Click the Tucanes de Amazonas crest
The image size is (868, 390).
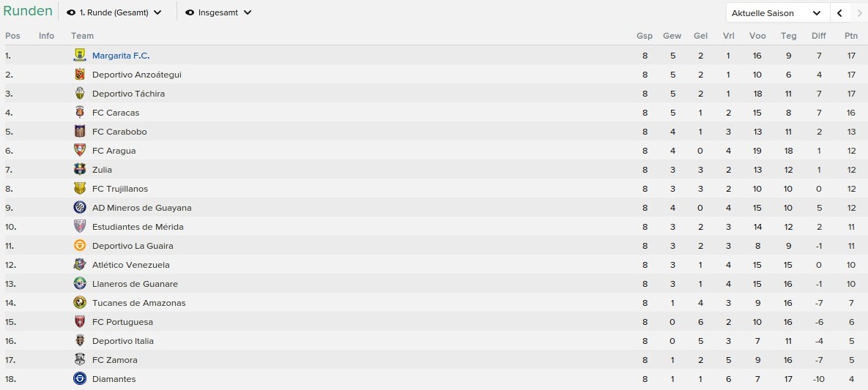click(80, 303)
